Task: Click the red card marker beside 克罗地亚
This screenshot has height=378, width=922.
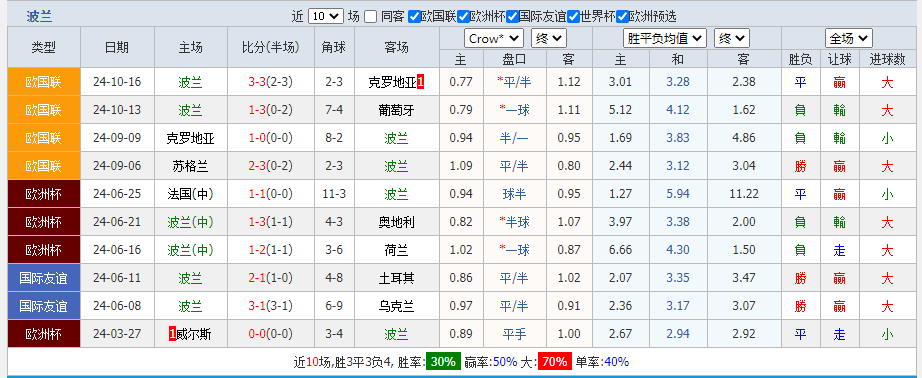Action: [420, 82]
